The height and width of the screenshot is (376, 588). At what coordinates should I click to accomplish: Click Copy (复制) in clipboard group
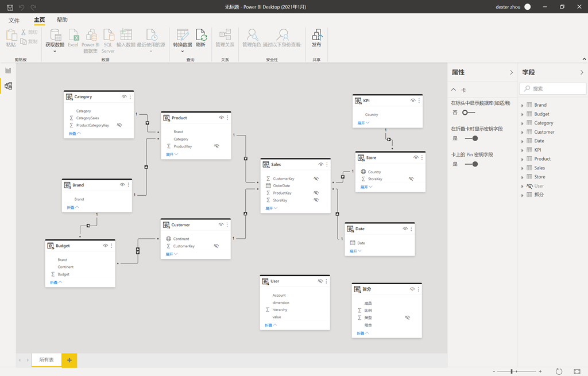(x=29, y=41)
